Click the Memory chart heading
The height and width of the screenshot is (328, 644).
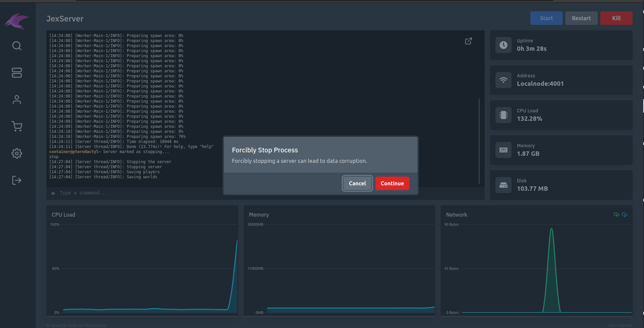259,215
